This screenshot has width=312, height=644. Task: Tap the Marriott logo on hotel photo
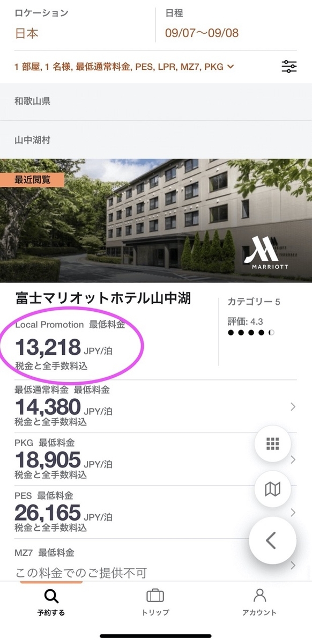pos(266,255)
